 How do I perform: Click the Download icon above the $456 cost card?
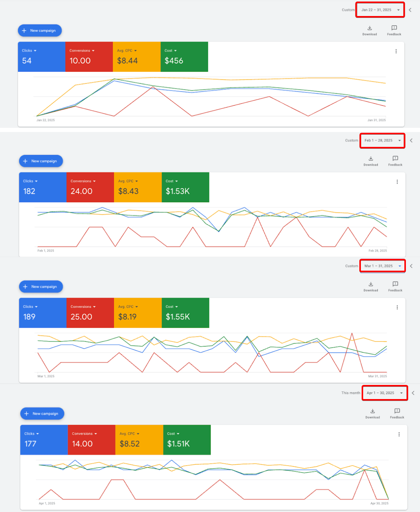(369, 28)
